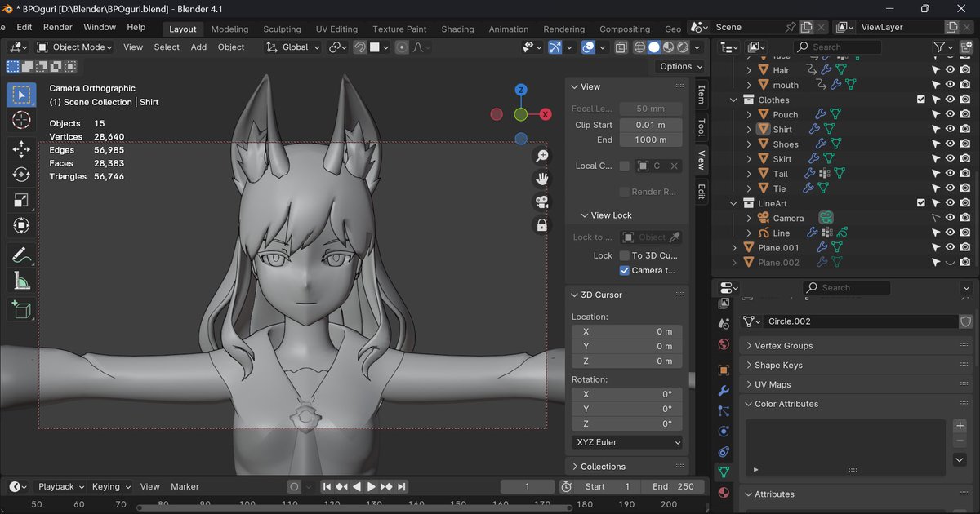Hide the Tail object in viewport
The height and width of the screenshot is (514, 980).
pyautogui.click(x=950, y=174)
